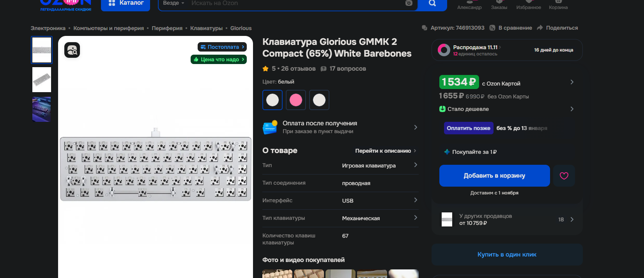
Task: Expand Оплата после получения chevron
Action: [416, 127]
